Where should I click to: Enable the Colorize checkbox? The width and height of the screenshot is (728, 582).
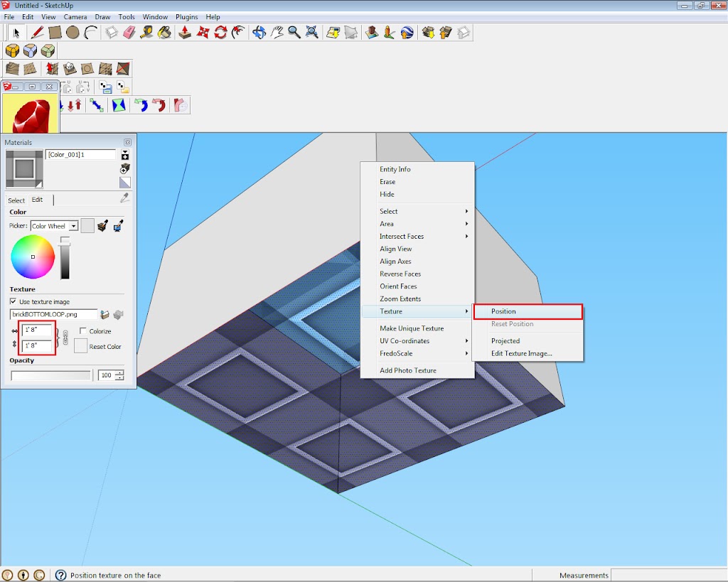[82, 331]
